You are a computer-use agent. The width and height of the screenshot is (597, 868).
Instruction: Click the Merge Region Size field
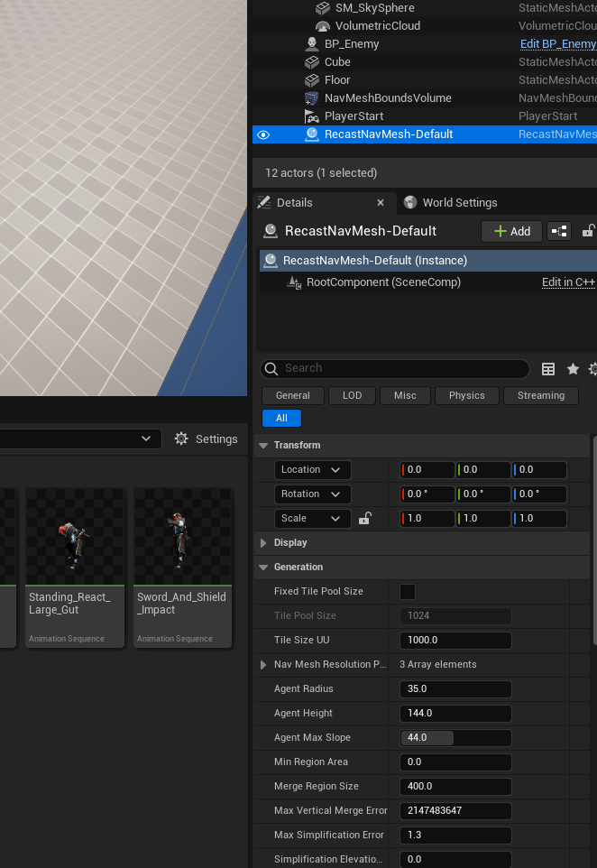455,787
